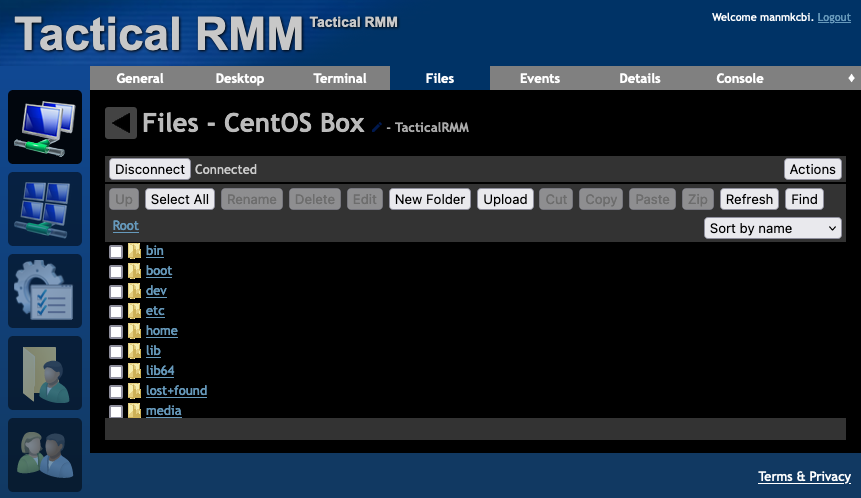861x498 pixels.
Task: Open the multi-screen device groups sidebar icon
Action: pos(45,209)
